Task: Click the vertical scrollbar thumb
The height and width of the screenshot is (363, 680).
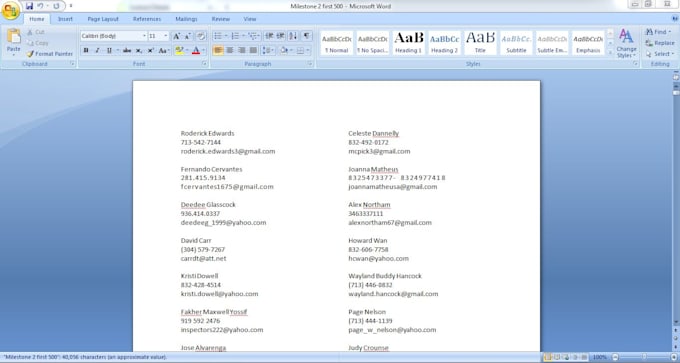Action: tap(676, 93)
